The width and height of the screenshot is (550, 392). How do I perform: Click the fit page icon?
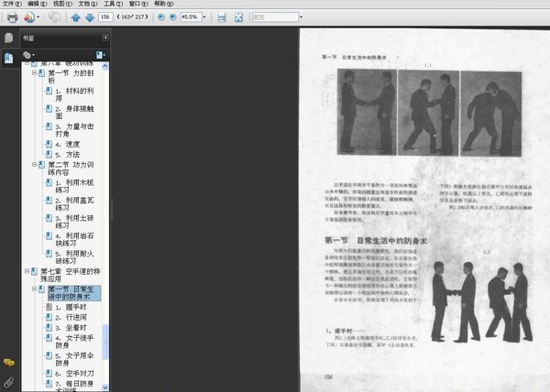(x=238, y=17)
